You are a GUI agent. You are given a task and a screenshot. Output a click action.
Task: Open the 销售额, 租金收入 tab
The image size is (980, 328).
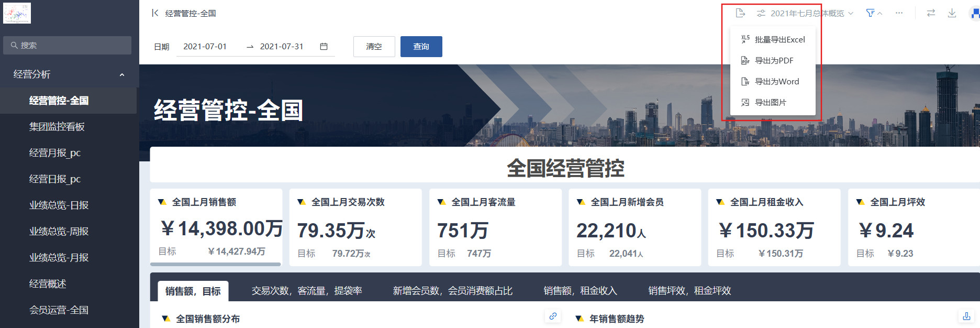(x=580, y=291)
